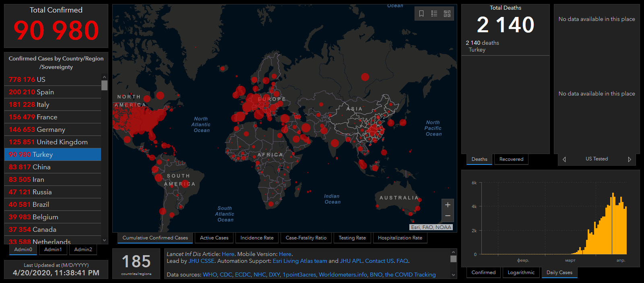Go to previous panel left of US Tested
The image size is (644, 283).
coord(564,159)
